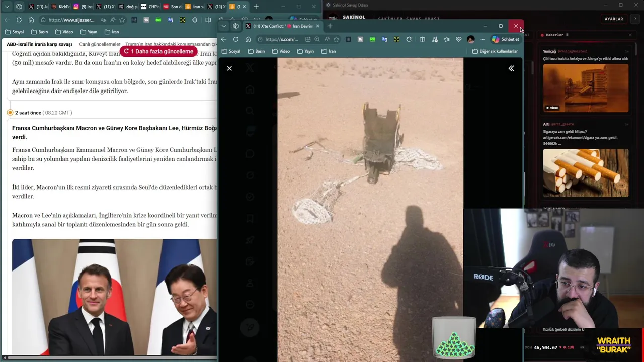644x362 pixels.
Task: Open Macron and Lee headline on Al Jazeera
Action: point(115,133)
